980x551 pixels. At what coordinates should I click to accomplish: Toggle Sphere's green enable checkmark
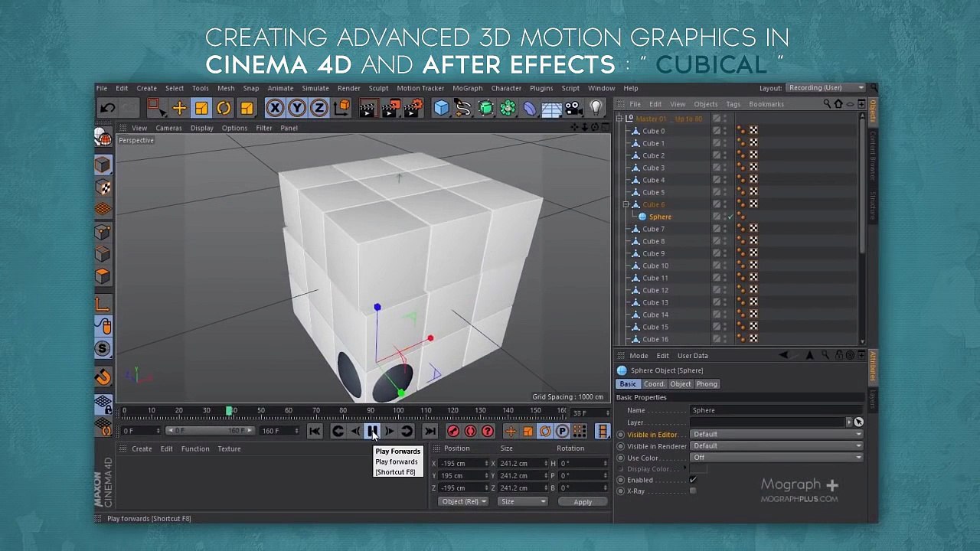click(x=730, y=217)
